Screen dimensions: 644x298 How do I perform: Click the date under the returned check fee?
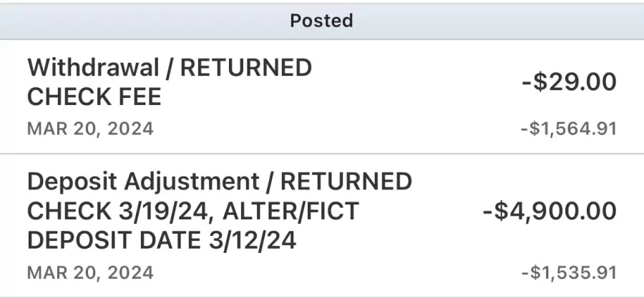(90, 129)
